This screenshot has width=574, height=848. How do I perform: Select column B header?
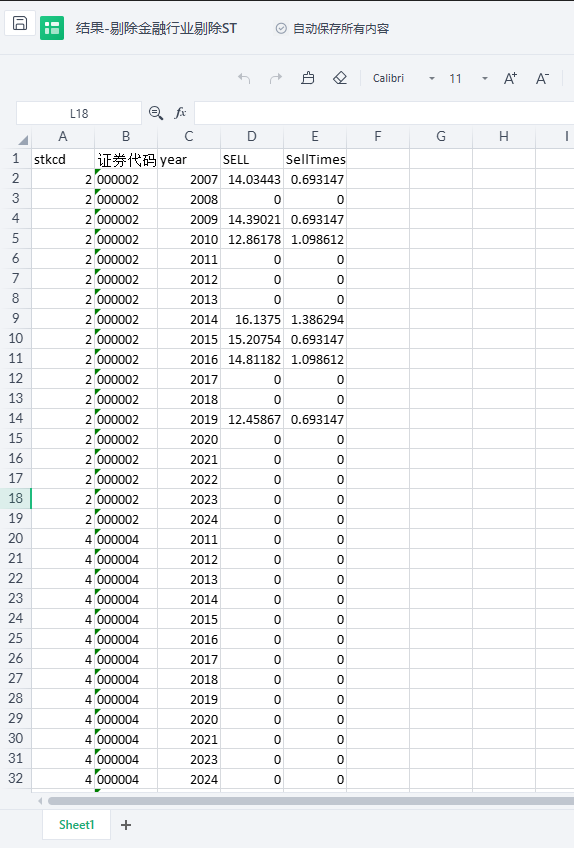(x=126, y=136)
